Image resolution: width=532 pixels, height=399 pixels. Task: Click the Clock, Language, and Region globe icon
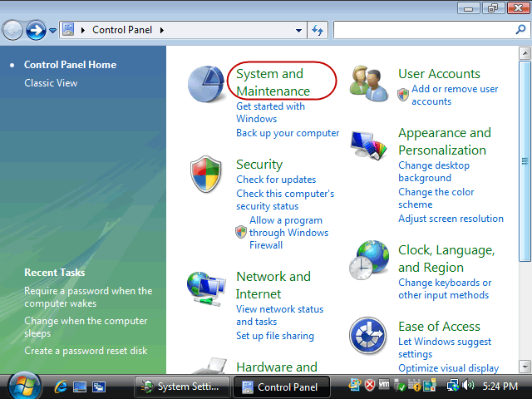tap(369, 260)
